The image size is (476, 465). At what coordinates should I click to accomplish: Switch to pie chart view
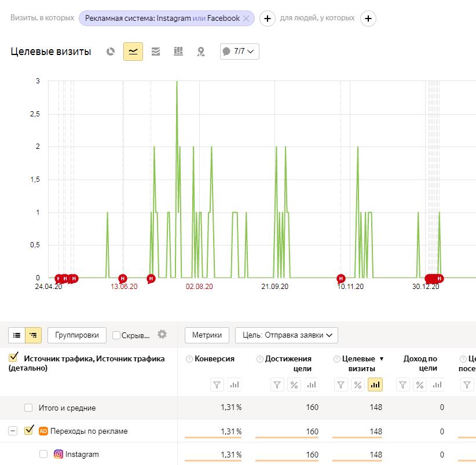tap(111, 52)
